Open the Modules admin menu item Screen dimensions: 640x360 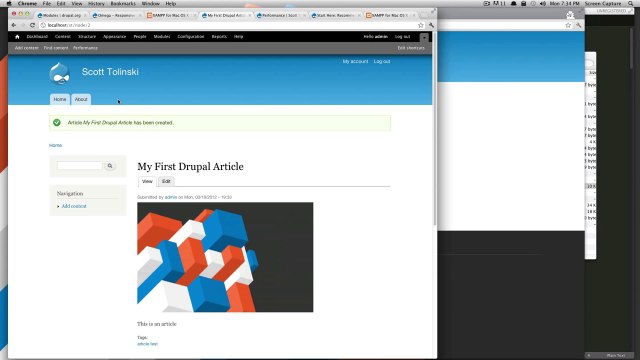(162, 37)
